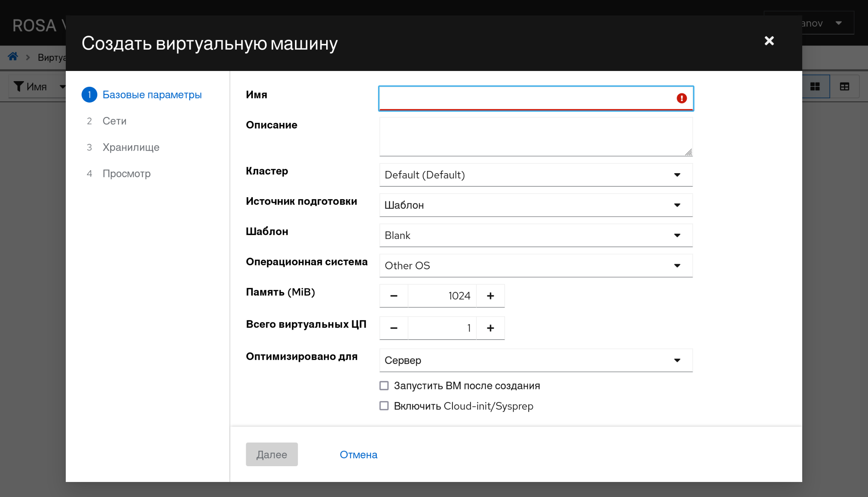Increase virtual CPU count
Screen dimensions: 868x497
click(x=490, y=328)
